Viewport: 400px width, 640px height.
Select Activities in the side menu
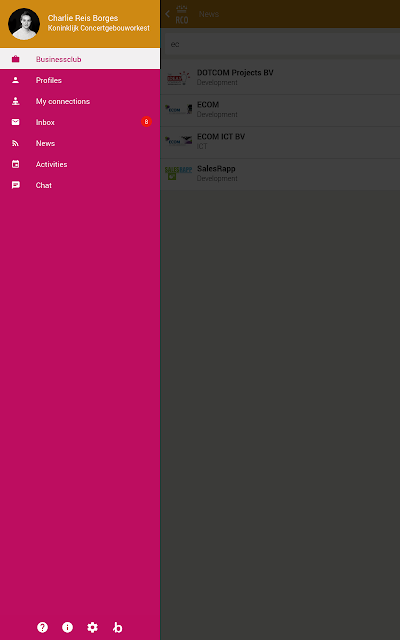tap(80, 164)
